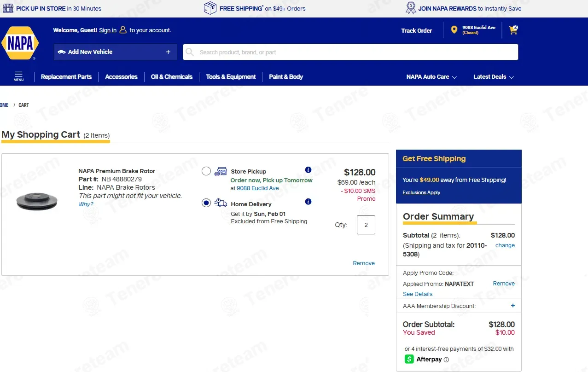Expand the Latest Deals dropdown

tap(494, 77)
